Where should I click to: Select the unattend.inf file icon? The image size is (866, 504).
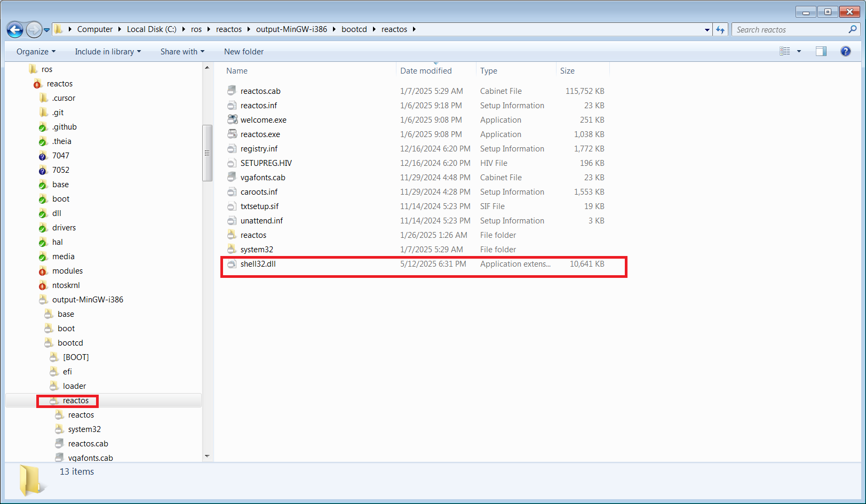[232, 221]
